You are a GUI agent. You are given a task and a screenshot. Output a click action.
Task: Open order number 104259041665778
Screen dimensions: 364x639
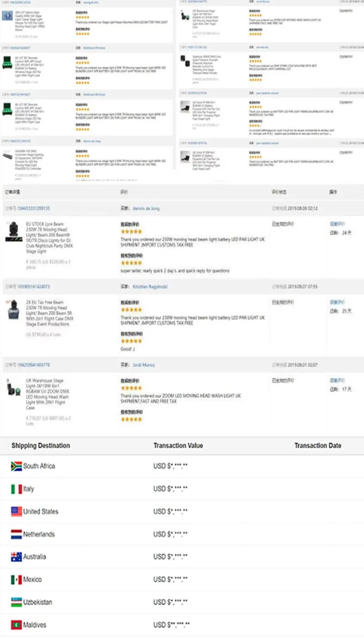pyautogui.click(x=34, y=365)
